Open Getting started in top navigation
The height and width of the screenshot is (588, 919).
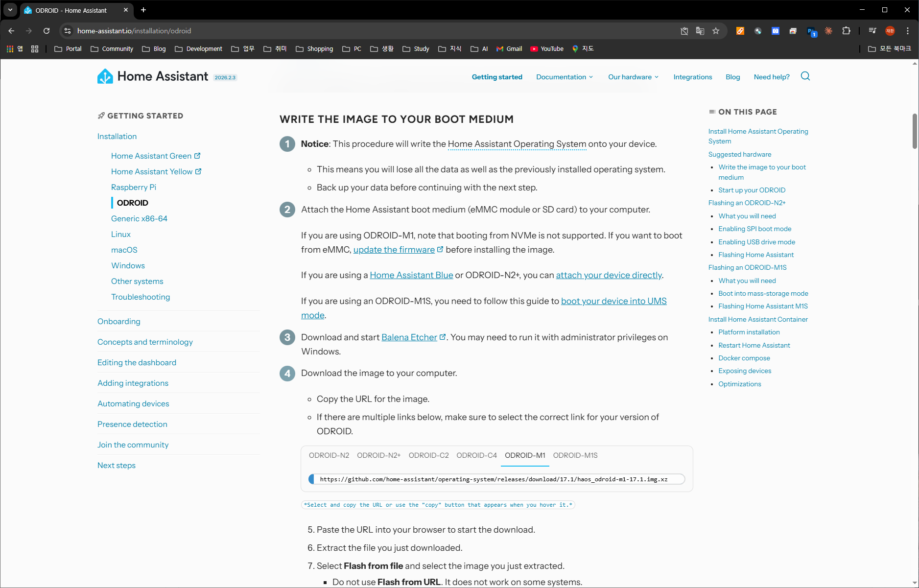coord(497,77)
